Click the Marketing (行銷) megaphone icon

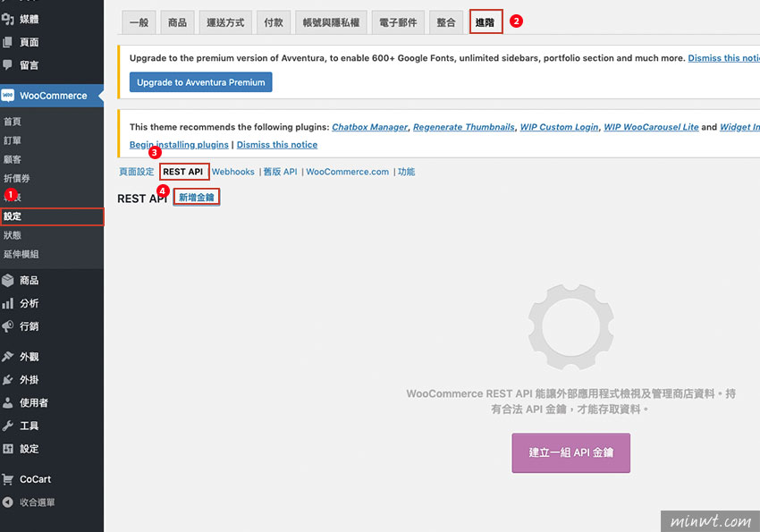pyautogui.click(x=8, y=326)
